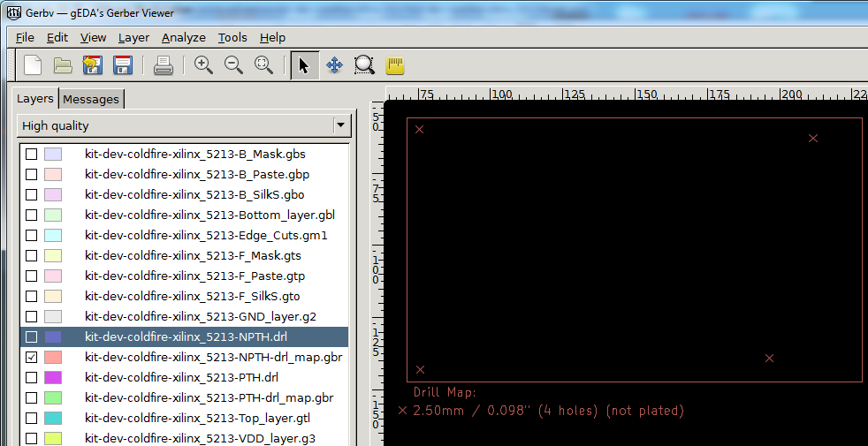Select the Edge_Cuts.gm1 layer row

pos(206,236)
